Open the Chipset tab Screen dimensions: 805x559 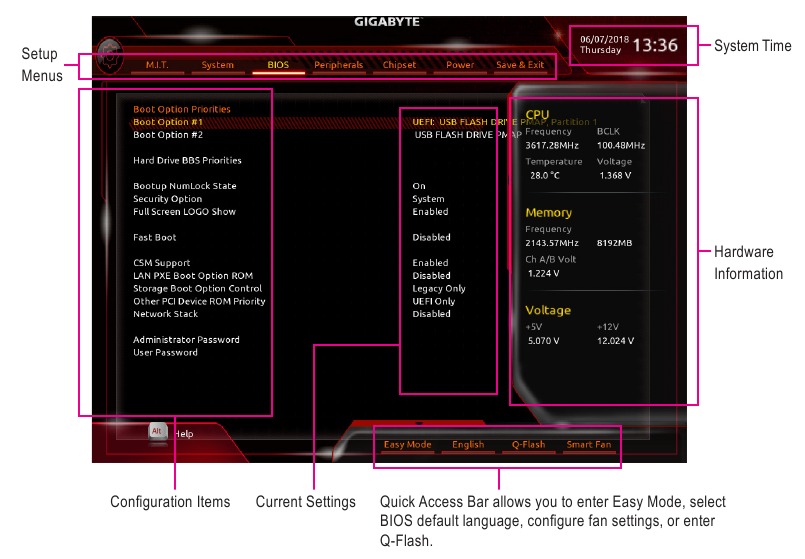coord(399,65)
